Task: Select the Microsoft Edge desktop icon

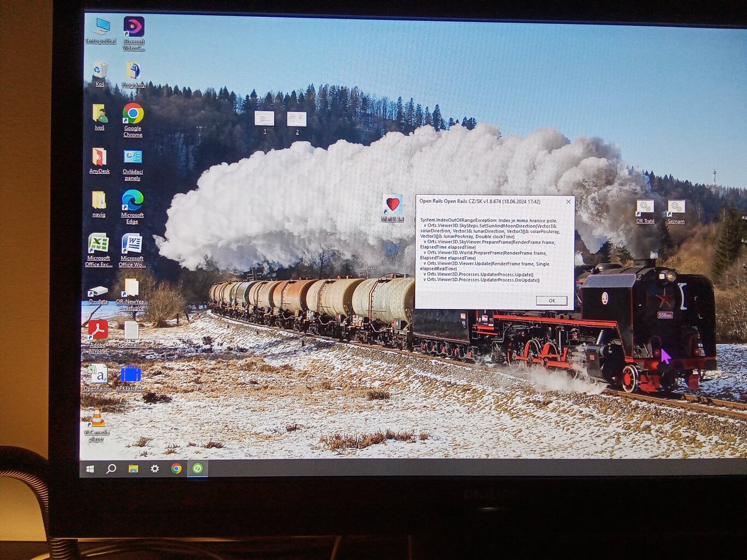Action: 132,201
